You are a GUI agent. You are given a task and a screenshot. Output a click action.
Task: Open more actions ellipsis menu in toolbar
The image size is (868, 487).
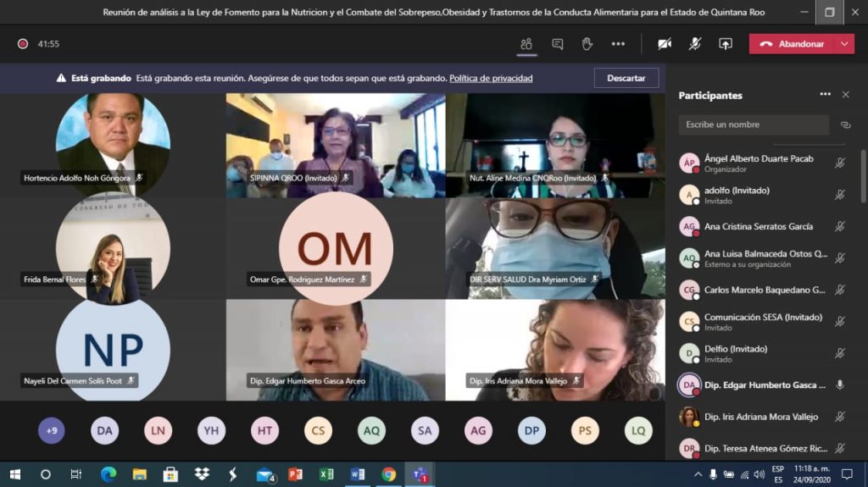618,44
